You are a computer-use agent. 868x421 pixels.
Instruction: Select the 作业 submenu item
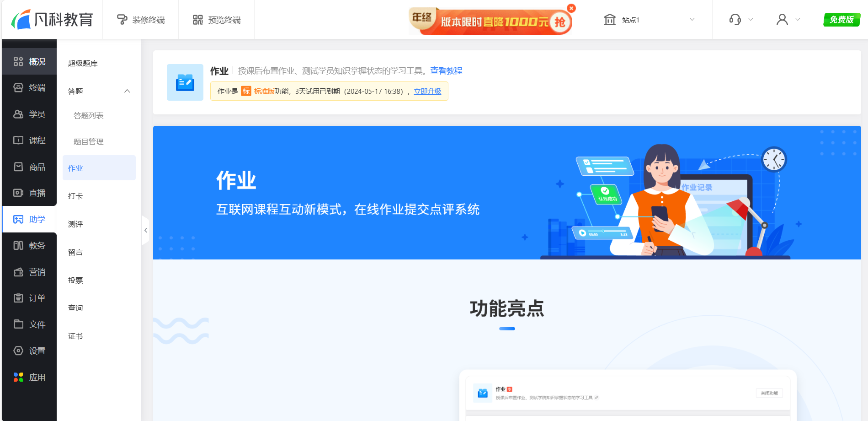[x=99, y=168]
